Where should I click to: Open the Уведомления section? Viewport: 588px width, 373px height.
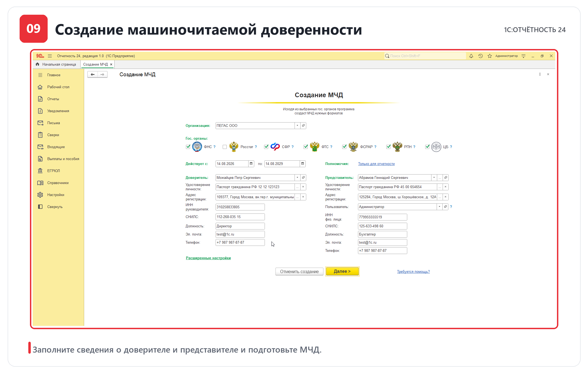click(x=58, y=111)
